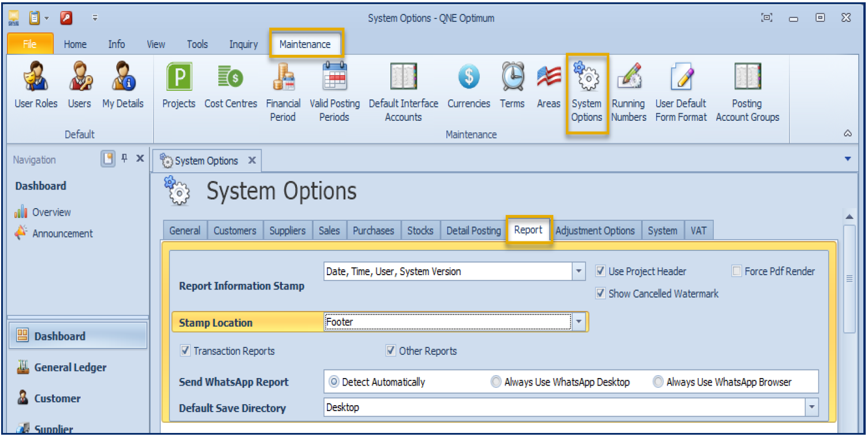The image size is (868, 437).
Task: Collapse the ribbon with the arrow
Action: [848, 134]
